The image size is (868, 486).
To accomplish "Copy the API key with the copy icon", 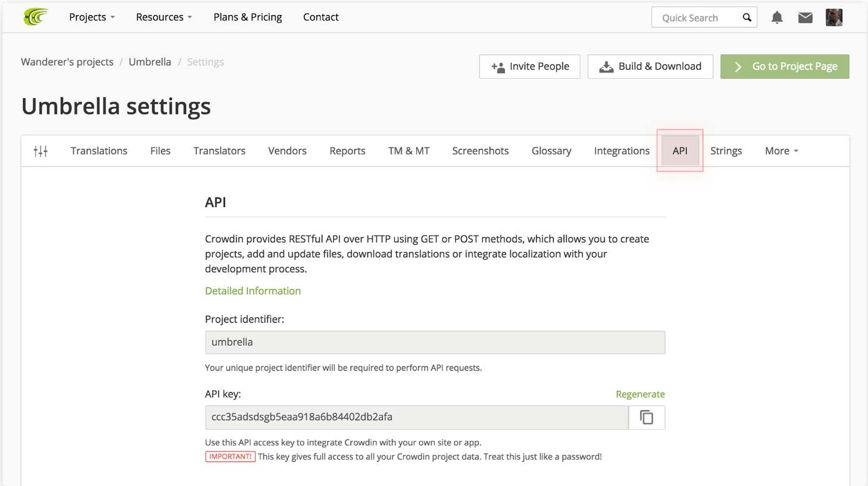I will point(647,417).
